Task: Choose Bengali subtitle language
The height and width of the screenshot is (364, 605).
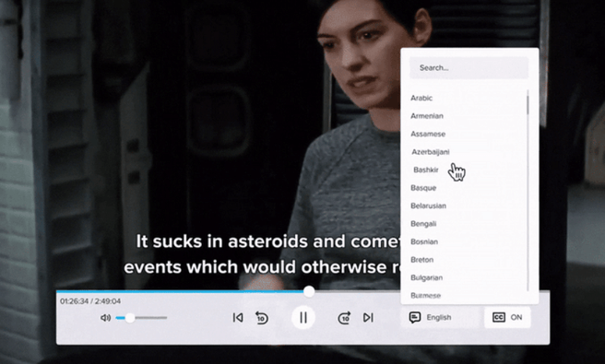Action: pyautogui.click(x=423, y=224)
